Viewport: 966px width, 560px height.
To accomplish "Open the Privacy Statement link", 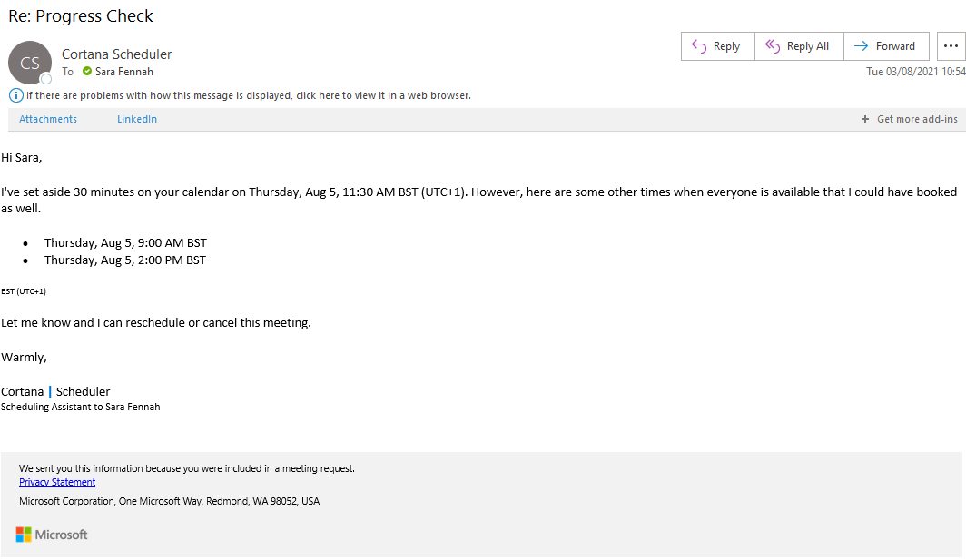I will [57, 482].
